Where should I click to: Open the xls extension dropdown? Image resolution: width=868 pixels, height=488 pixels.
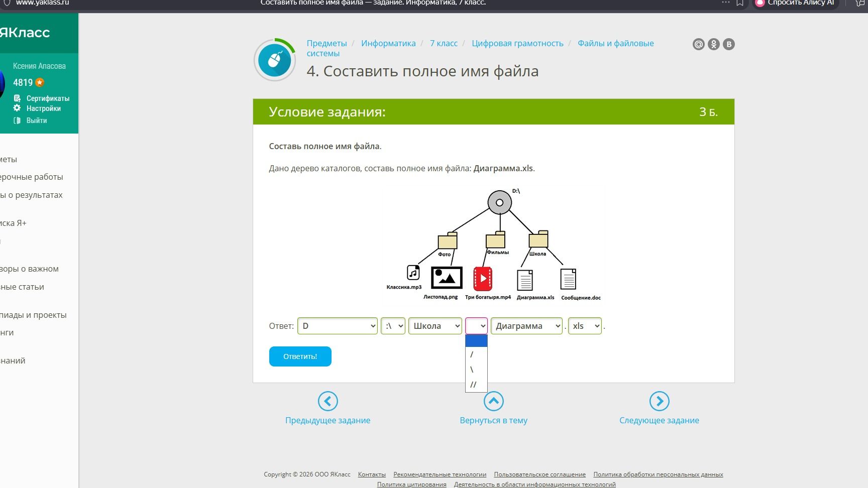coord(585,326)
